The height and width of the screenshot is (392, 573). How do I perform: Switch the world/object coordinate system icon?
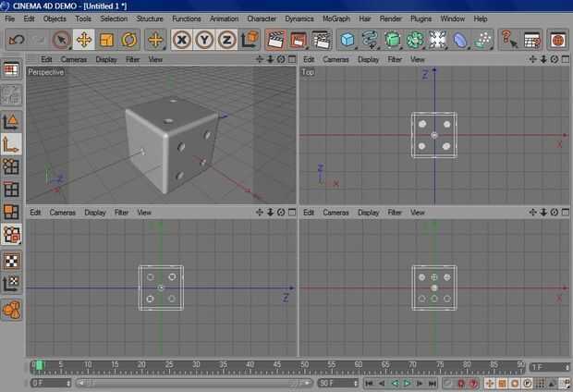pos(250,40)
